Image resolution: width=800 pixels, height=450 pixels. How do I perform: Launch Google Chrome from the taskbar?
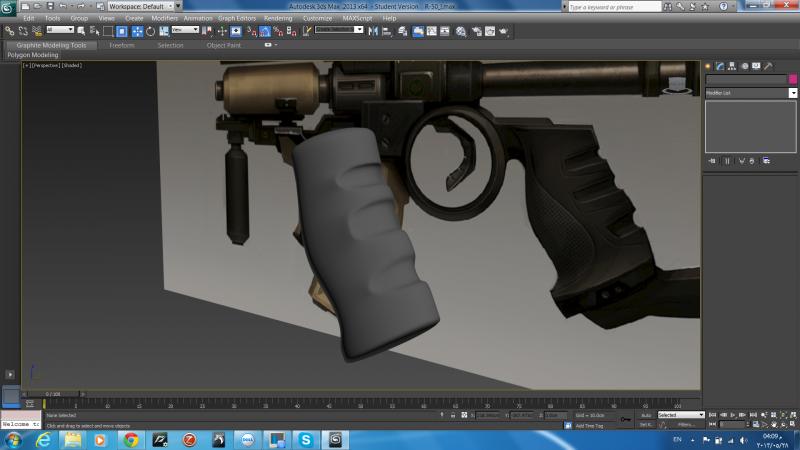tap(131, 440)
